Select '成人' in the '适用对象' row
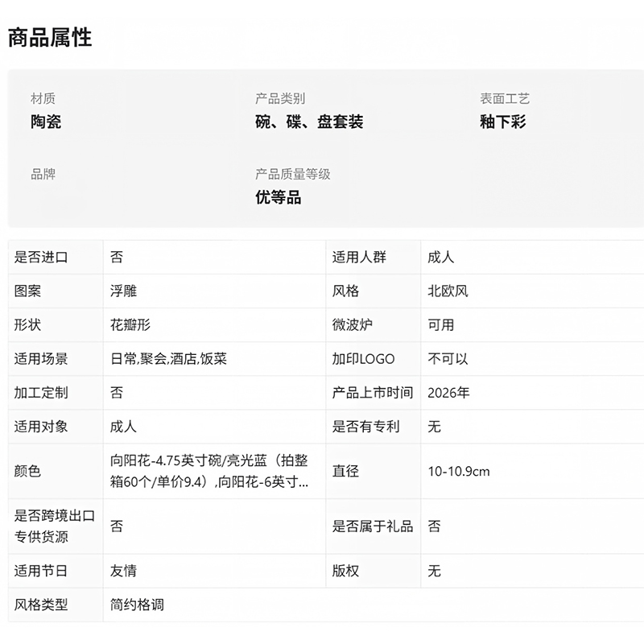Screen dimensions: 644x644 coord(123,427)
